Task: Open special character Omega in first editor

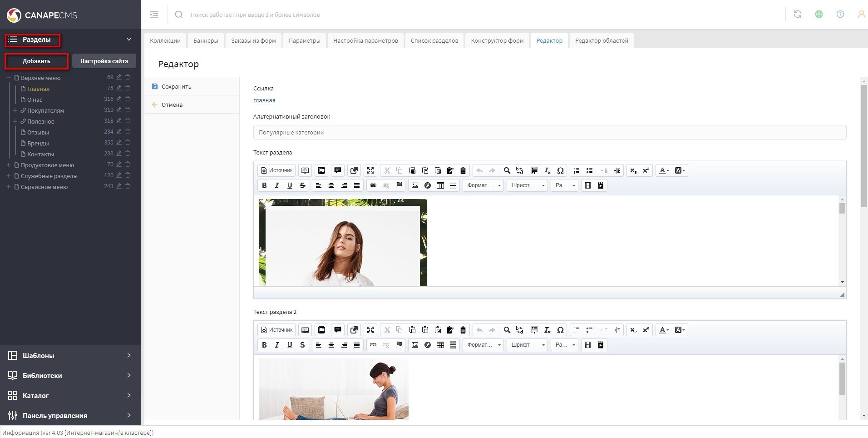Action: click(560, 170)
